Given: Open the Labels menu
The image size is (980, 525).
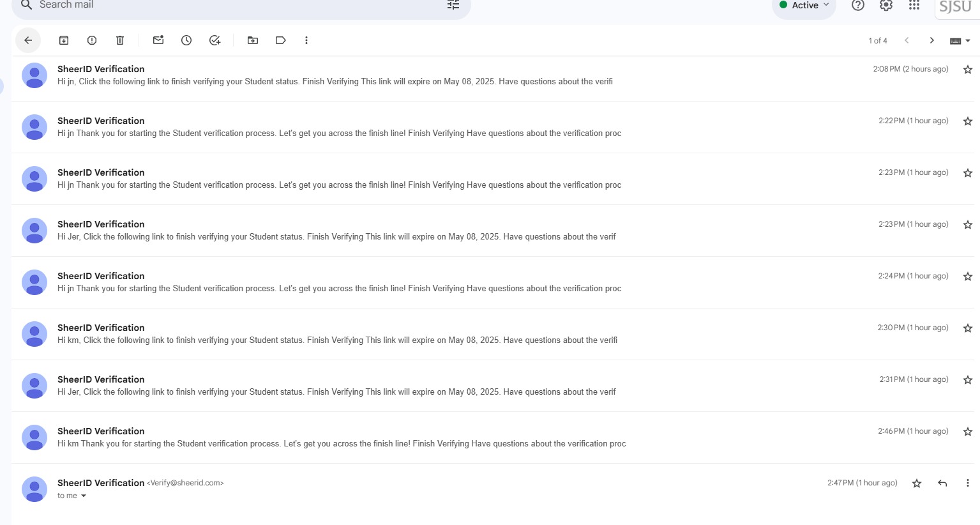Looking at the screenshot, I should (x=281, y=40).
